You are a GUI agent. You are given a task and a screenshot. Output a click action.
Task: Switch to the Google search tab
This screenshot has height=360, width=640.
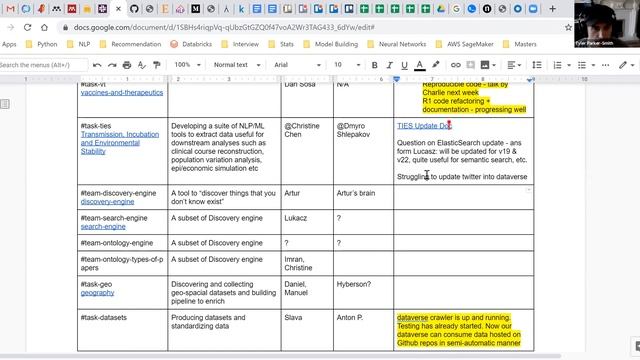[x=456, y=9]
